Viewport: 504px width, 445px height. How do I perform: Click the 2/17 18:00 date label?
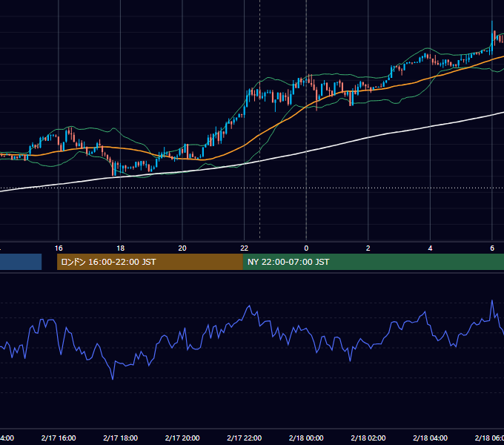point(121,438)
